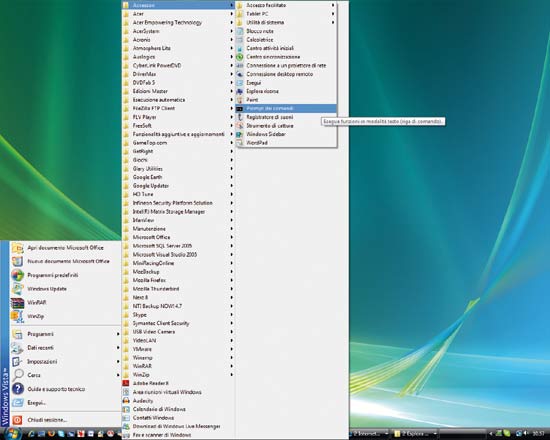Screen dimensions: 550x440
Task: Launch Calcolatrice from the Accessori submenu
Action: (286, 40)
